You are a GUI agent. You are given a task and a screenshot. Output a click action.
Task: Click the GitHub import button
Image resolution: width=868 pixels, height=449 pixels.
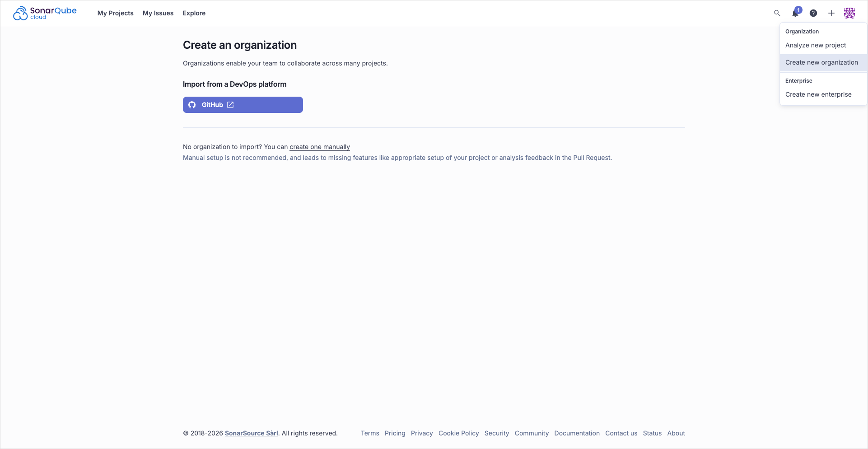tap(243, 104)
